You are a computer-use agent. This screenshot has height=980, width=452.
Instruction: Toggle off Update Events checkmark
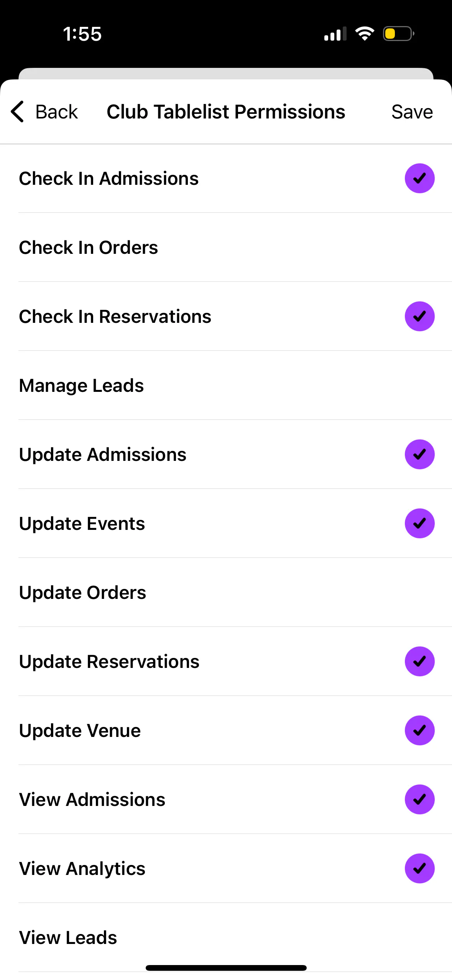pos(419,523)
